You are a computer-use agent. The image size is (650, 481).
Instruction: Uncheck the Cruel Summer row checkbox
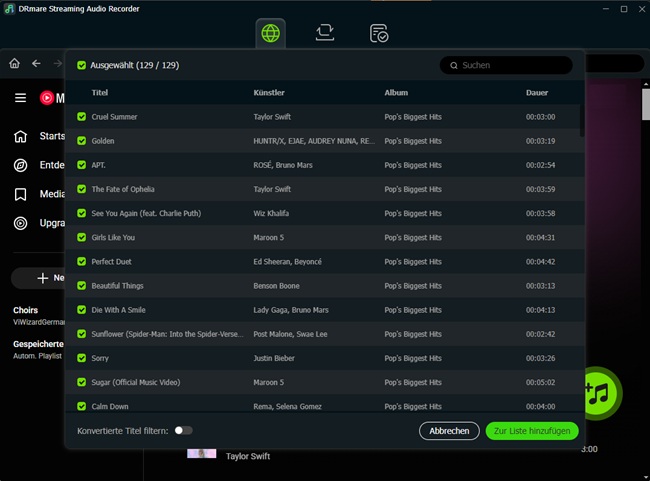(x=82, y=117)
